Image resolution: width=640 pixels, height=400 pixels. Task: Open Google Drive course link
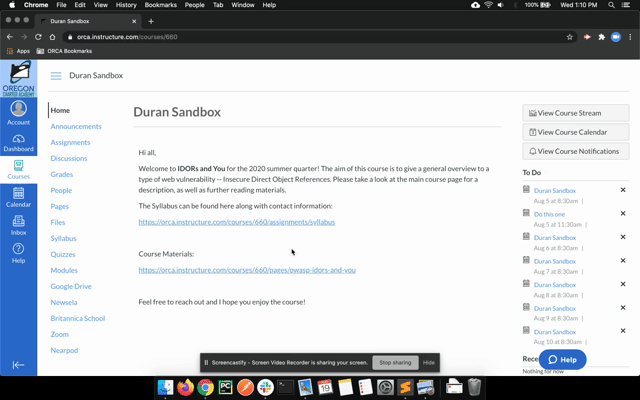click(x=71, y=286)
